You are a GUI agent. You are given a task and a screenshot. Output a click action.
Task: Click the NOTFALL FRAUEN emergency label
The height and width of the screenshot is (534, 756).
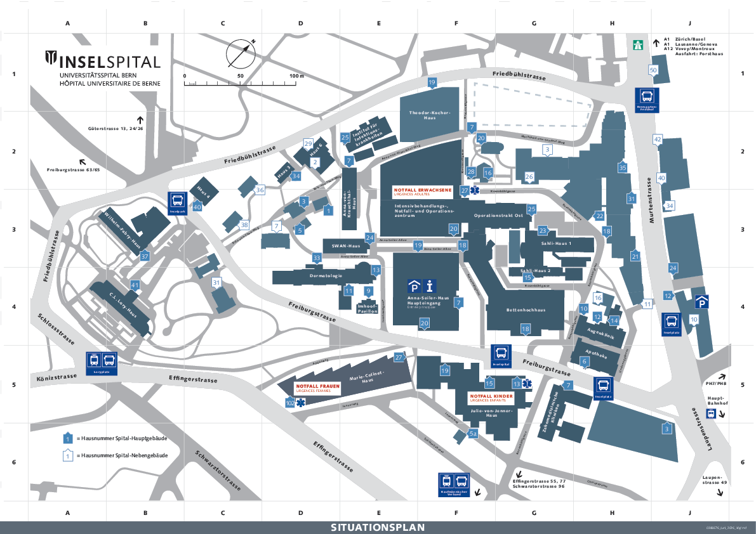tap(318, 388)
